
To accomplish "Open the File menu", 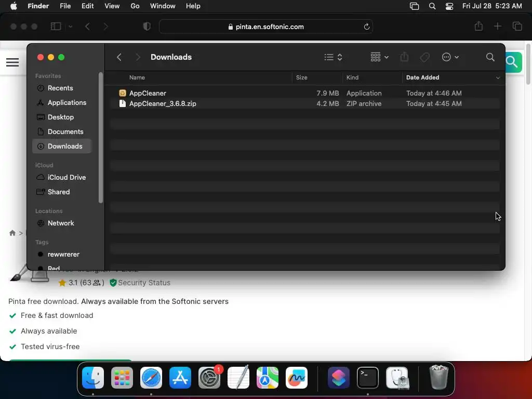I will (65, 6).
